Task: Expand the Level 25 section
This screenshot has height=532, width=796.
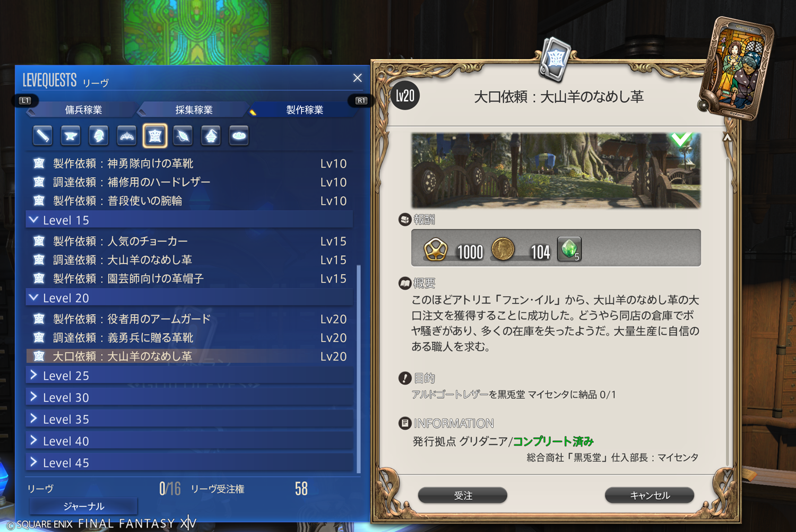Action: coord(189,376)
